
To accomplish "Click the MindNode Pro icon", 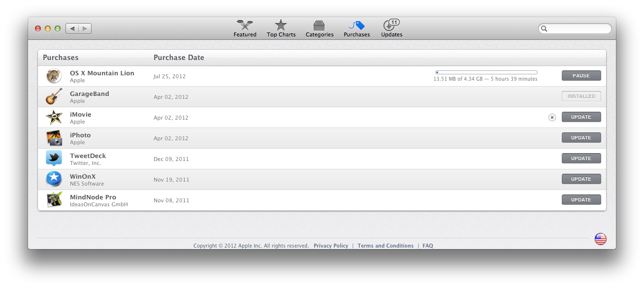I will click(x=54, y=200).
